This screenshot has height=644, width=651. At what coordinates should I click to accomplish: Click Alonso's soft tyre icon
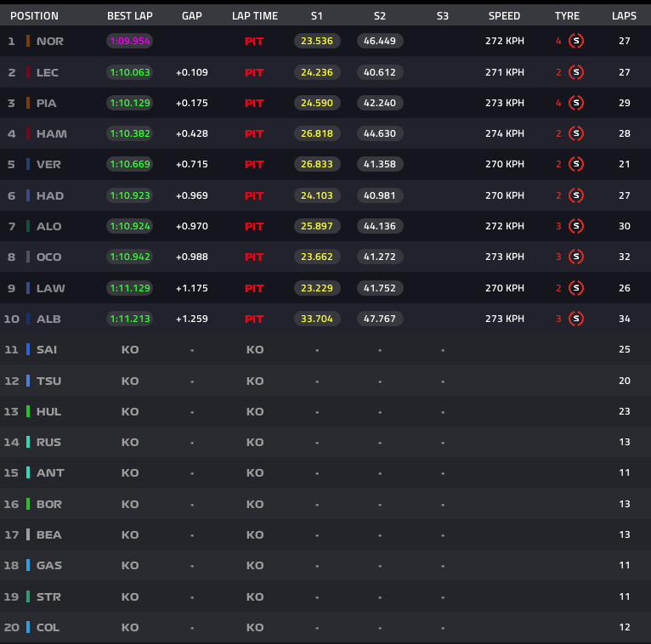tap(576, 226)
